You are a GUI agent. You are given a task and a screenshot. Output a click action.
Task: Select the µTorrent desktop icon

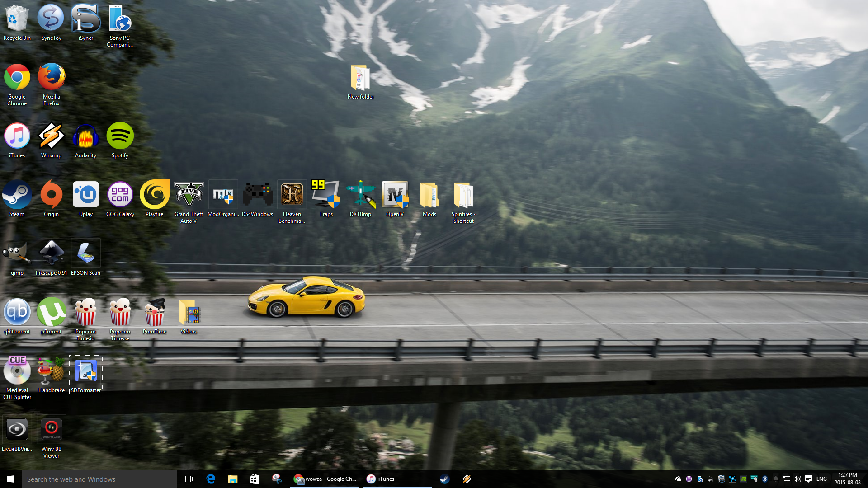(51, 316)
